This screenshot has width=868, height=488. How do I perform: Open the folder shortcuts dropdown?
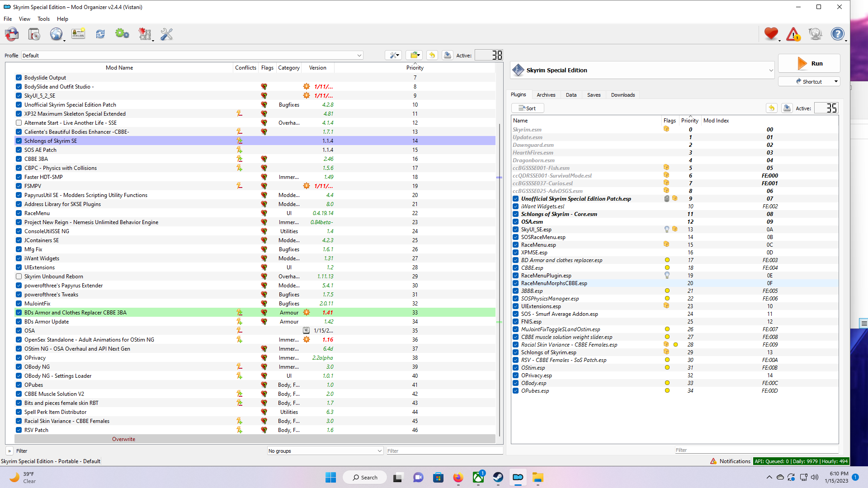pyautogui.click(x=414, y=55)
